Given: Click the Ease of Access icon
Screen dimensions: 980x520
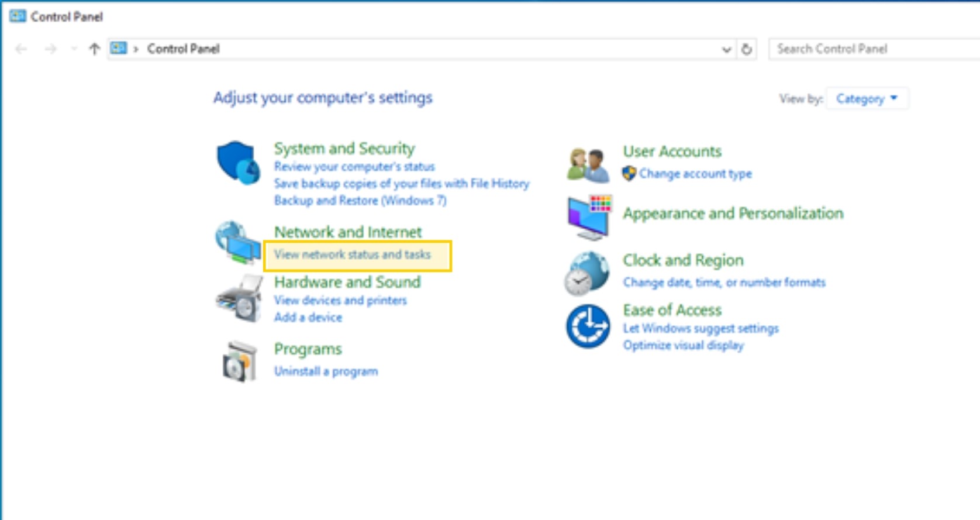Looking at the screenshot, I should click(x=588, y=326).
